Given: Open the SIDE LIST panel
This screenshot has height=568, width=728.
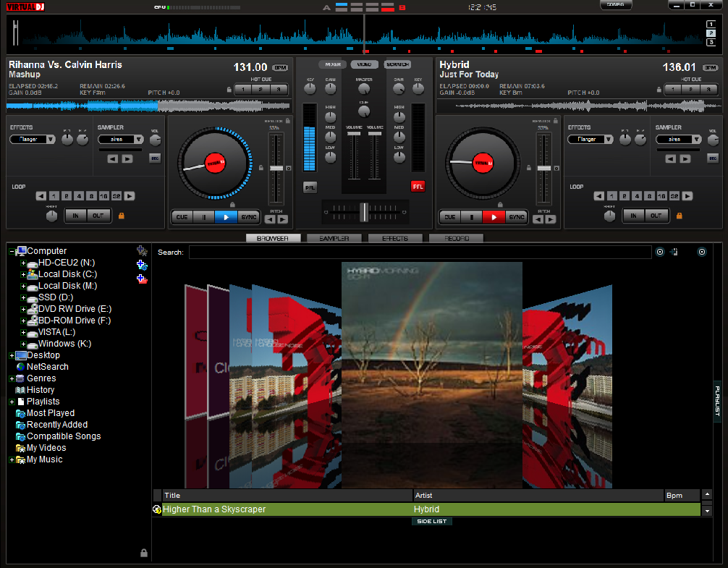Looking at the screenshot, I should click(x=431, y=521).
